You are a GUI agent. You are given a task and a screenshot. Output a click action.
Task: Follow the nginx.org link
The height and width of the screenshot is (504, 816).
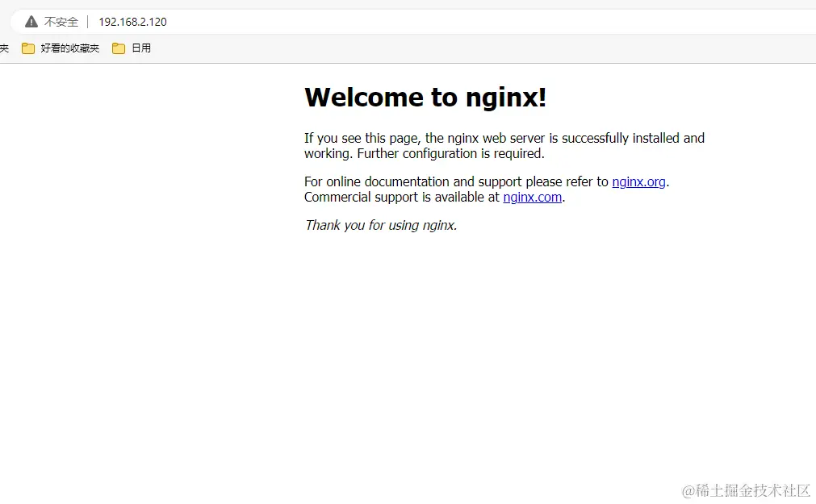(x=638, y=182)
